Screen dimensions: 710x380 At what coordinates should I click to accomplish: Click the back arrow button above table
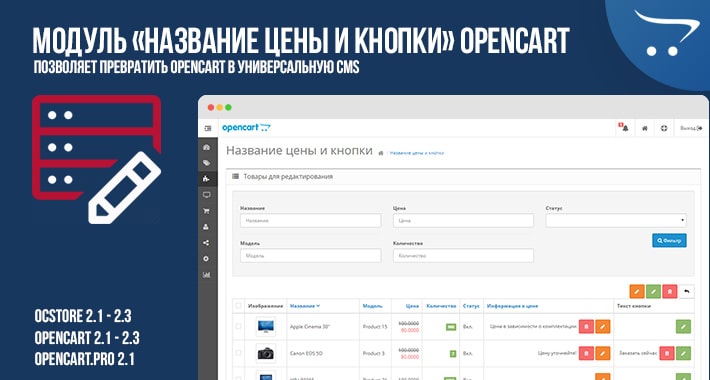coord(686,291)
